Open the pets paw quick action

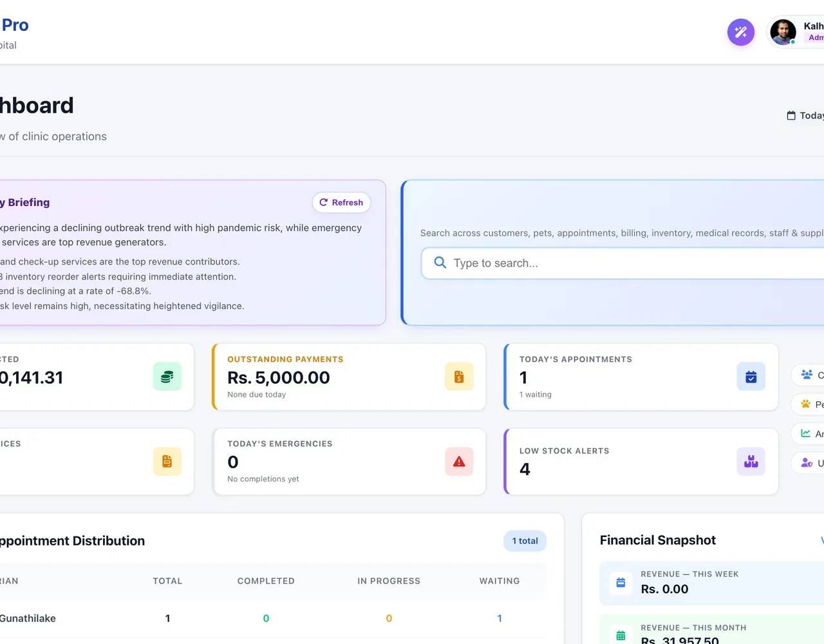[x=806, y=404]
